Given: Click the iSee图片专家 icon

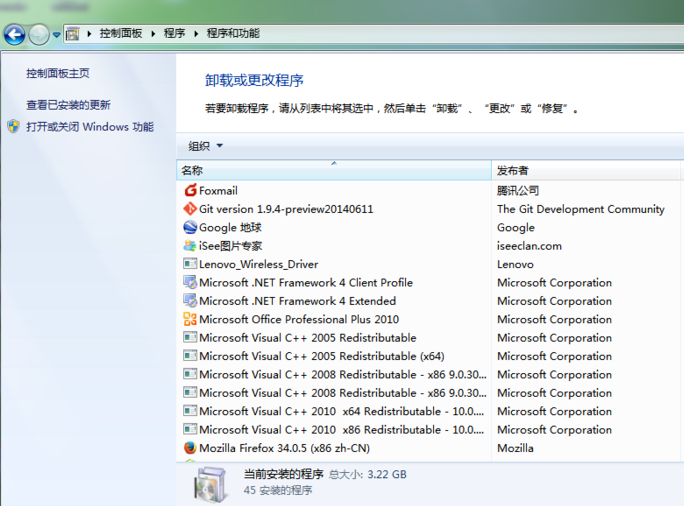Looking at the screenshot, I should click(x=190, y=246).
